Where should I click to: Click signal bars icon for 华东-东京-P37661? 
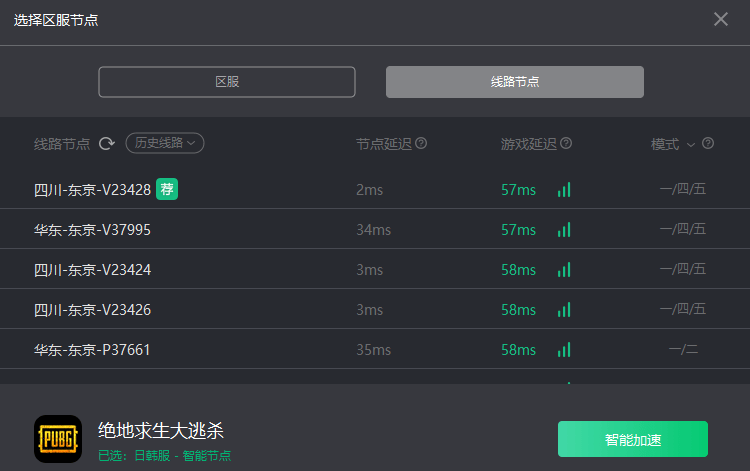click(564, 350)
